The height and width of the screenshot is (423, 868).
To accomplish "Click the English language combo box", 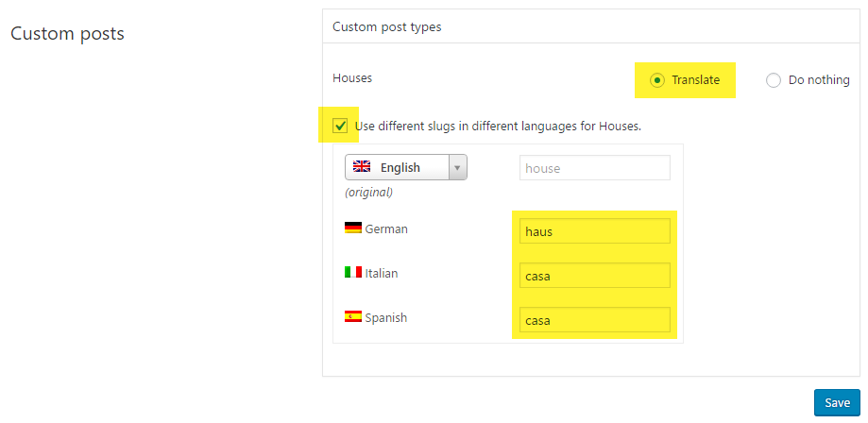I will click(x=399, y=168).
